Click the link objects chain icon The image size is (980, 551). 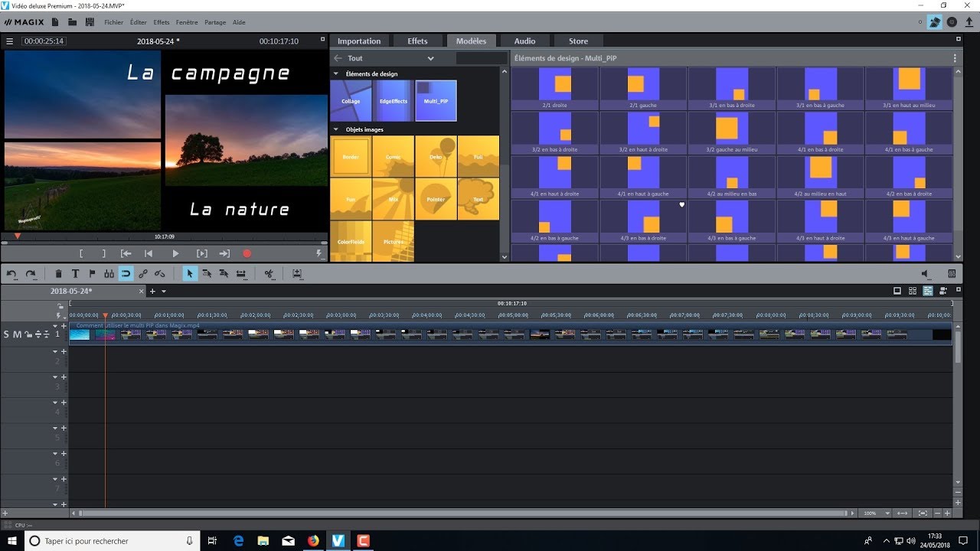tap(143, 273)
